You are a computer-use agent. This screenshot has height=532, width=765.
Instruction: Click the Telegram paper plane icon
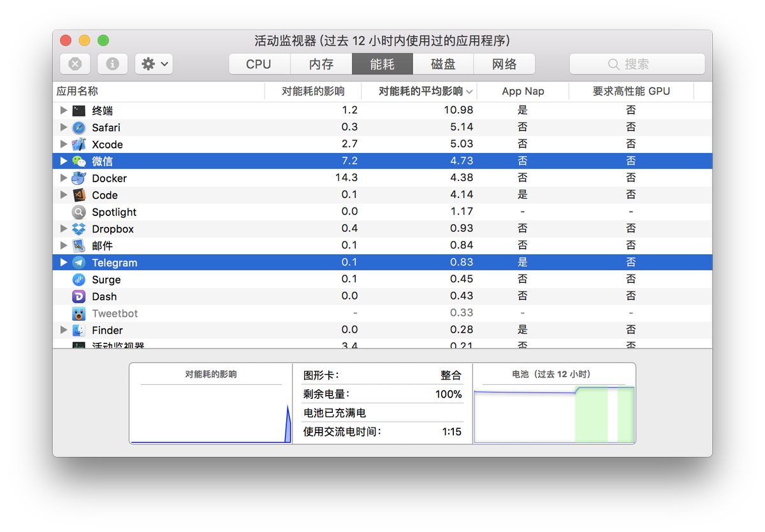[x=79, y=262]
